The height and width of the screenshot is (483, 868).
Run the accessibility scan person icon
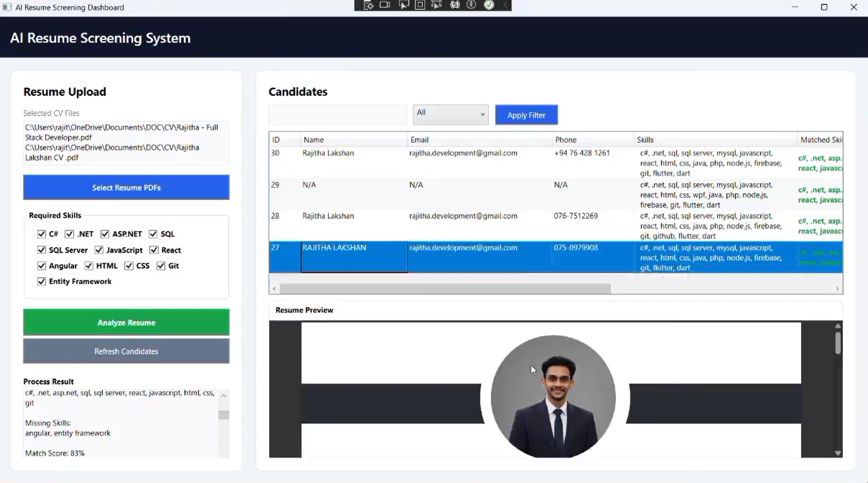[471, 5]
